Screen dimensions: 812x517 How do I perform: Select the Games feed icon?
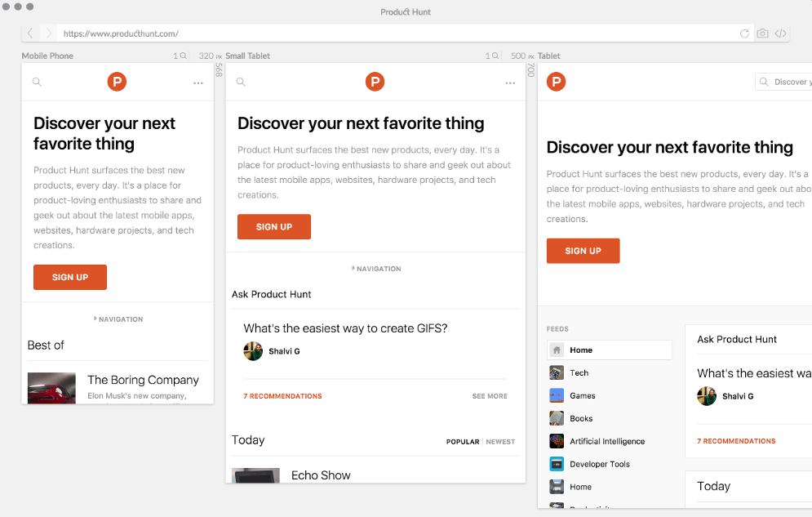tap(557, 395)
